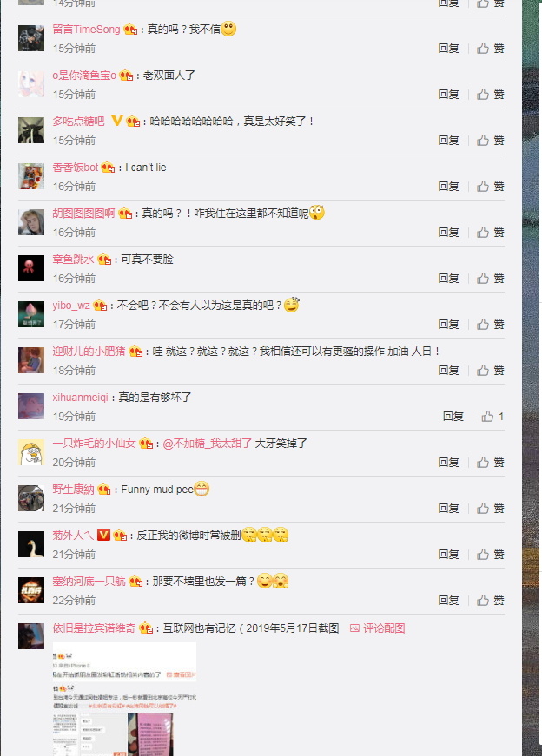
Task: Open 胡图图图图啊's profile avatar
Action: 31,222
